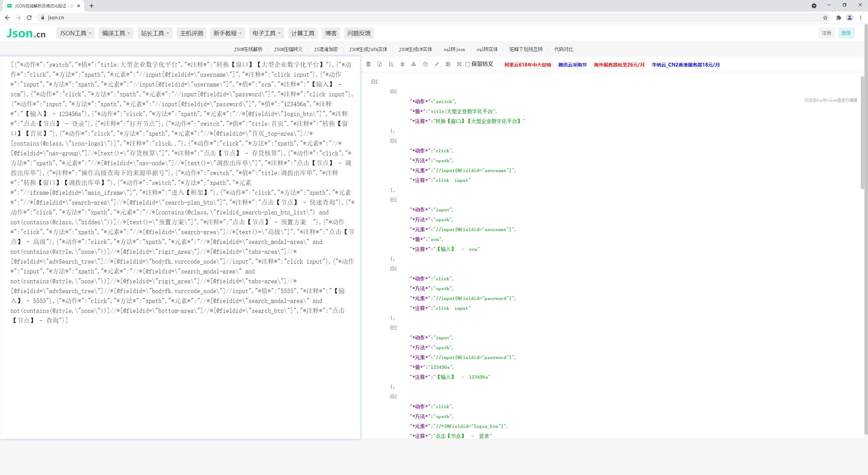The width and height of the screenshot is (868, 475).
Task: Click the formatted JSON panel scrollbar
Action: tap(863, 132)
